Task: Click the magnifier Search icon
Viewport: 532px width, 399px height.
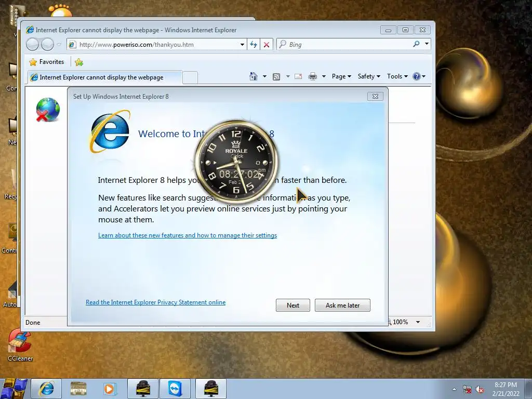Action: (416, 44)
